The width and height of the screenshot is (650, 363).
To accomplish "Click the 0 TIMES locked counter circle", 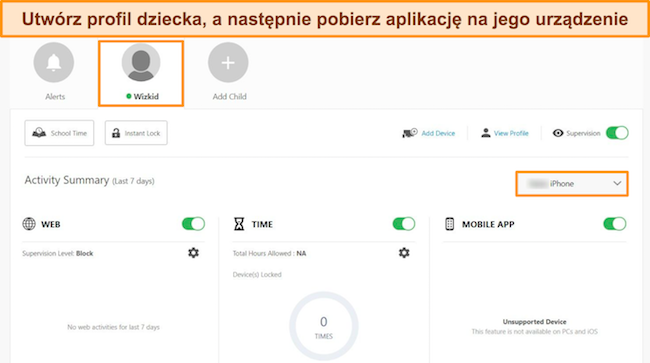I will pos(323,326).
